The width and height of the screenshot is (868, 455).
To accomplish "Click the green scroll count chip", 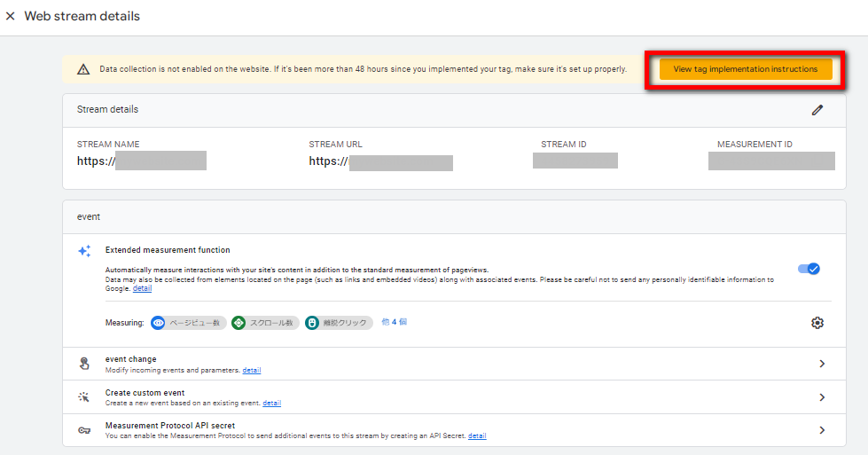I will (x=264, y=323).
